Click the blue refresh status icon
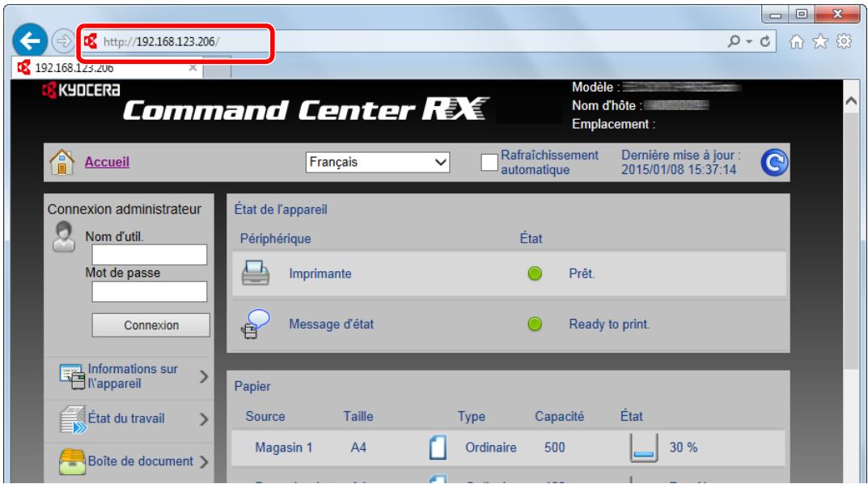 [774, 162]
